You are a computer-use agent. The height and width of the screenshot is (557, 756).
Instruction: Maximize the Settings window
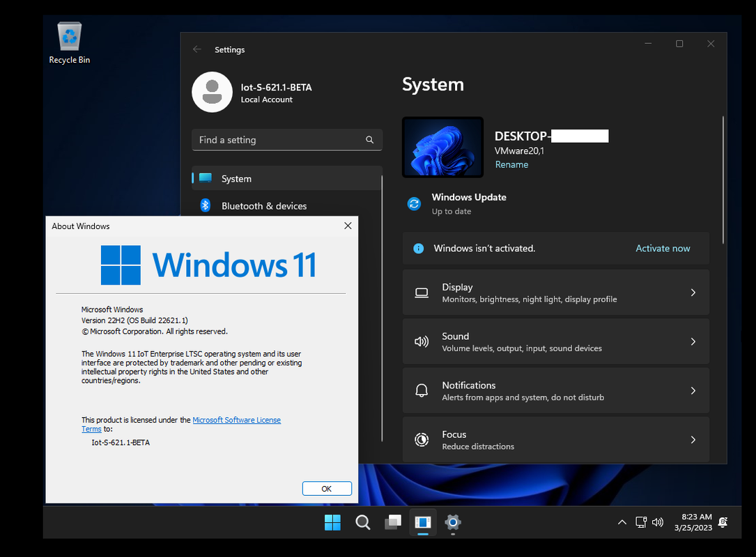pyautogui.click(x=679, y=43)
